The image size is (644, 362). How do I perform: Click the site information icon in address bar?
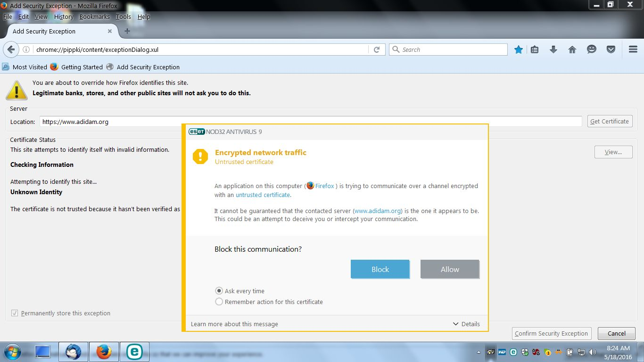[26, 49]
